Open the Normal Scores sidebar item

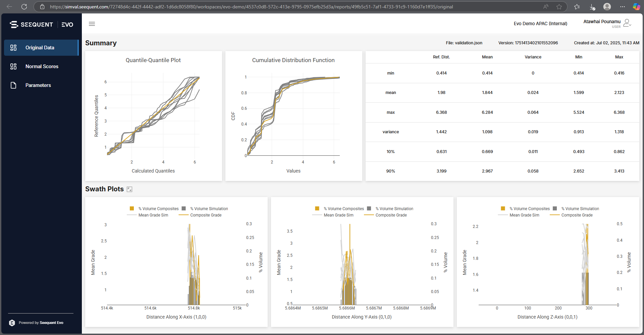42,66
